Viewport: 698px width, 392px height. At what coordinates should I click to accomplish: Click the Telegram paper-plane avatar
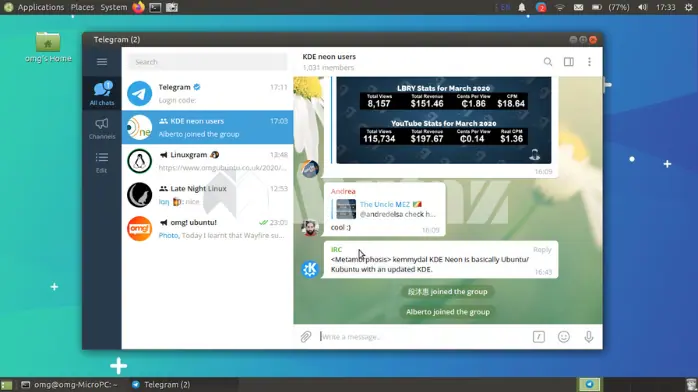pyautogui.click(x=139, y=93)
